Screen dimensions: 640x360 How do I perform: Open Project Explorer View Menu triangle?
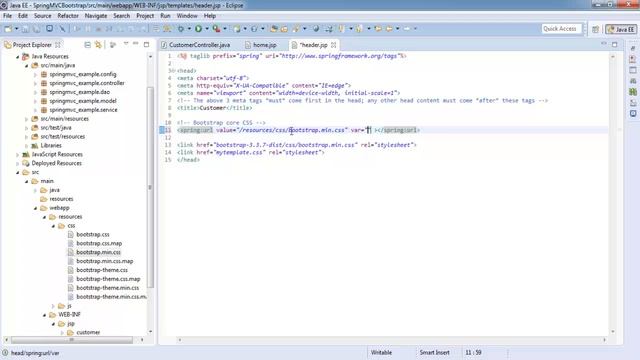(126, 44)
